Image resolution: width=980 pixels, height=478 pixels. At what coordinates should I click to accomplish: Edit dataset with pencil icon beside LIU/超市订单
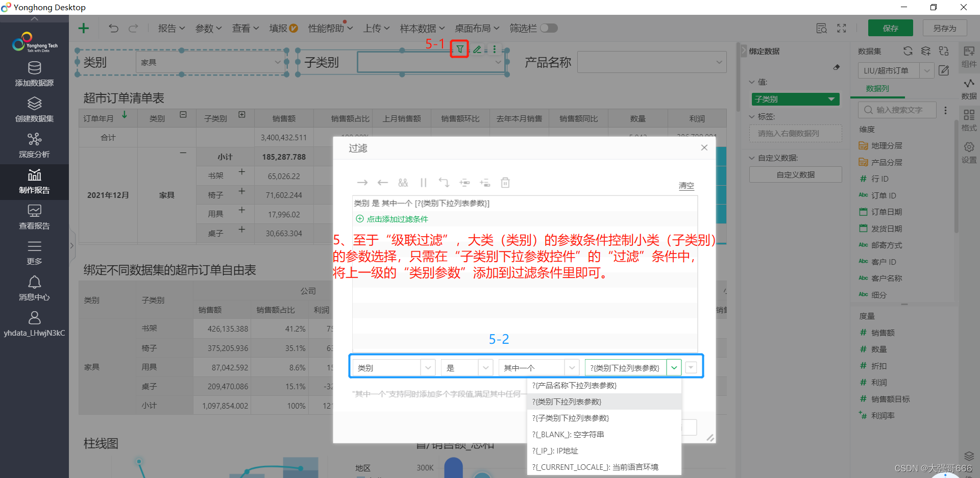944,70
